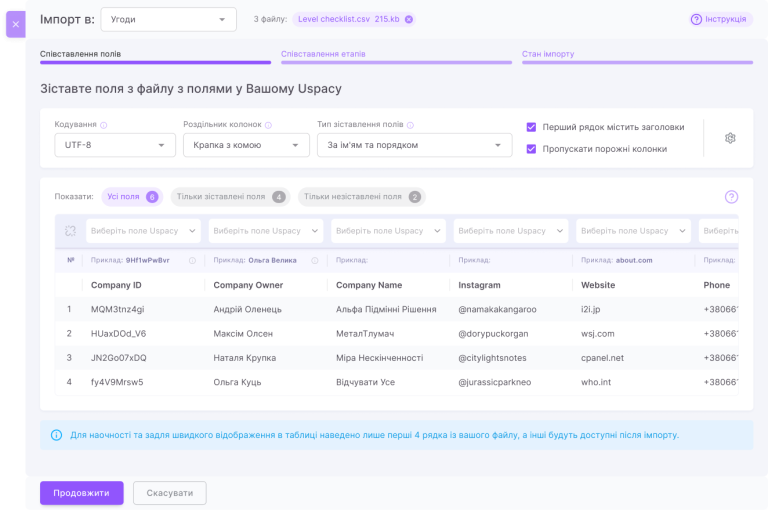Image resolution: width=768 pixels, height=510 pixels.
Task: Click cell МеталТлумач
Action: [x=365, y=334]
